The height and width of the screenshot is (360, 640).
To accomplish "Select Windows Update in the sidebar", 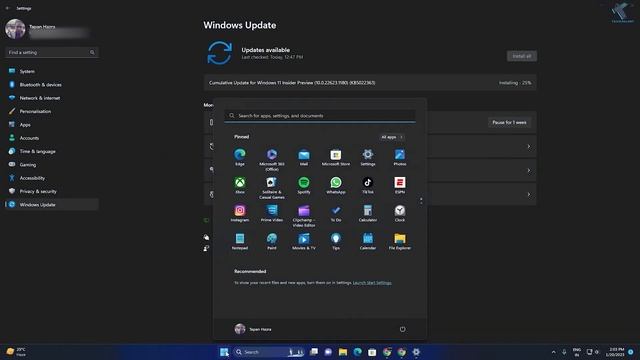I will 51,204.
